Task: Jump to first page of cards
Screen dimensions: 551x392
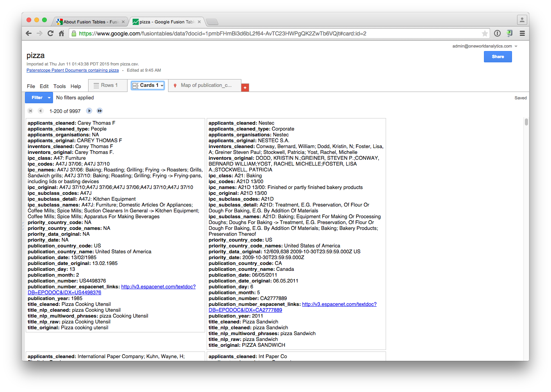Action: tap(30, 111)
